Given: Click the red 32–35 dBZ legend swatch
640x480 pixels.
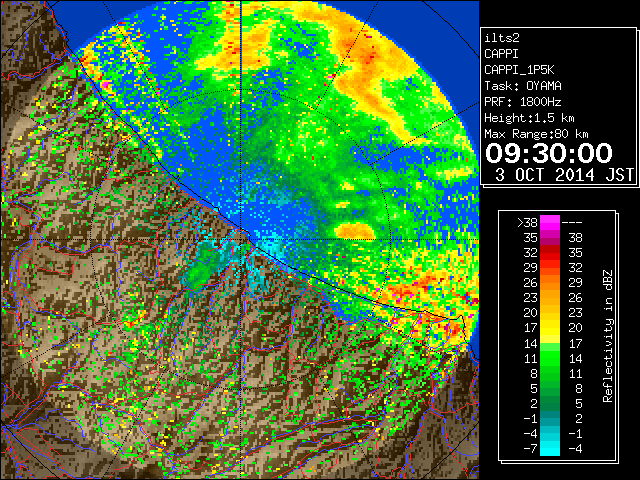Looking at the screenshot, I should pos(550,252).
